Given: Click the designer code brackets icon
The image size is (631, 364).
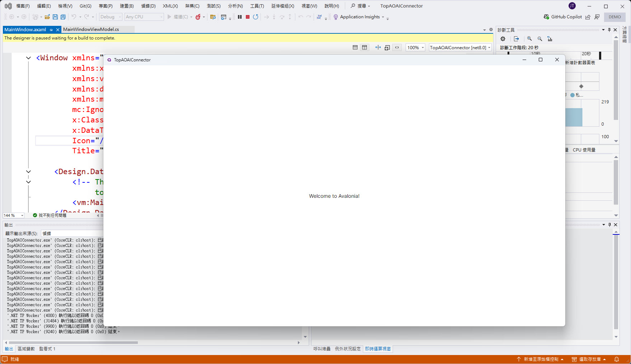Looking at the screenshot, I should (x=397, y=47).
